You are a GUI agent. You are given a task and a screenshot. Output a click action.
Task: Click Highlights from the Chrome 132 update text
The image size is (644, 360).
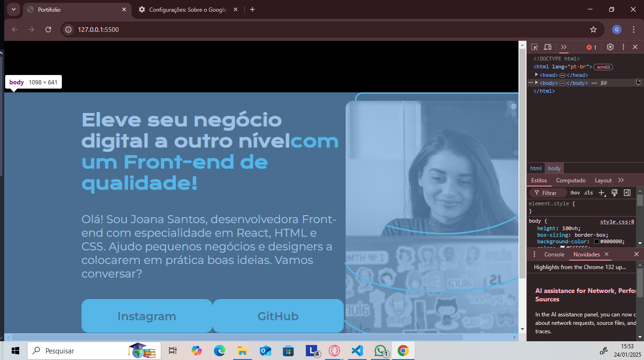tap(580, 267)
